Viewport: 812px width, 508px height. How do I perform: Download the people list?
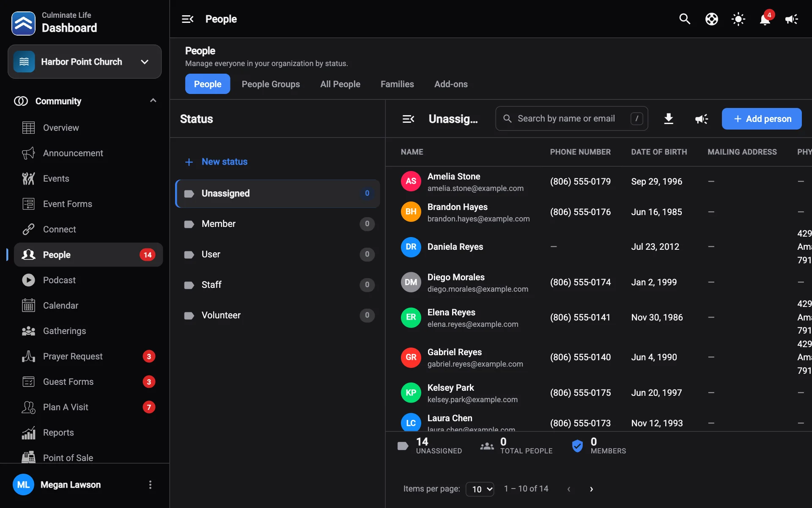(x=669, y=119)
